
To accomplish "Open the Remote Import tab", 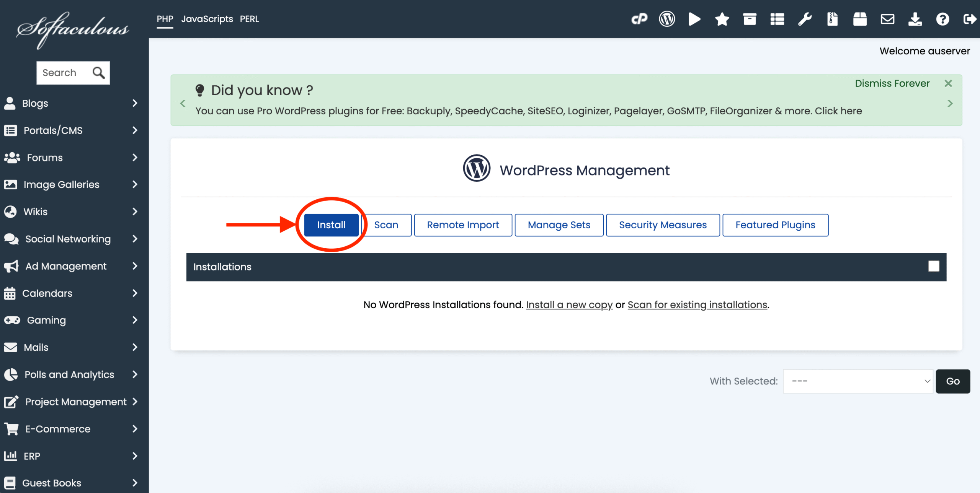I will click(x=463, y=225).
